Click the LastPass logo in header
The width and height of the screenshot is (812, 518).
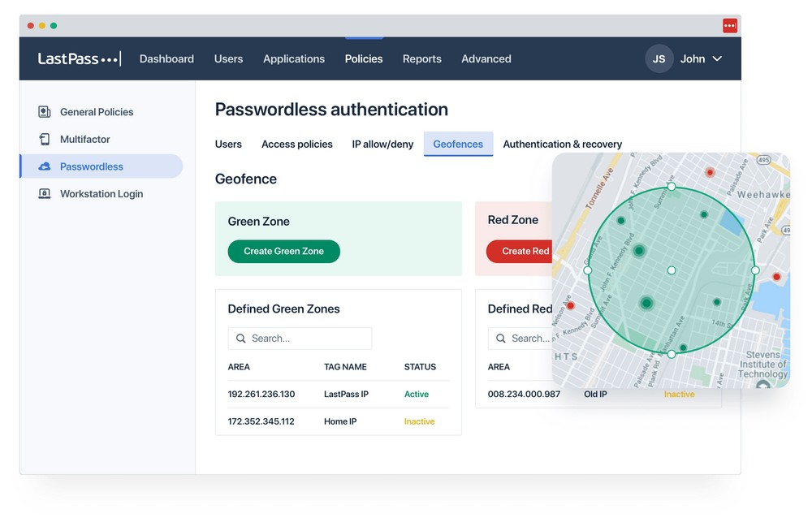tap(79, 58)
